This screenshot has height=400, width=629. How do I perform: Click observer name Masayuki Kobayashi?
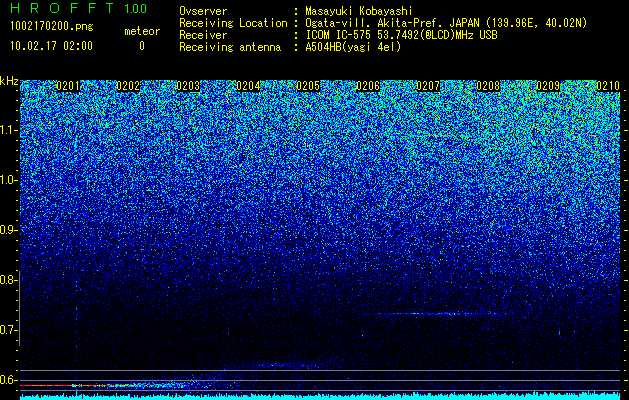pyautogui.click(x=359, y=11)
